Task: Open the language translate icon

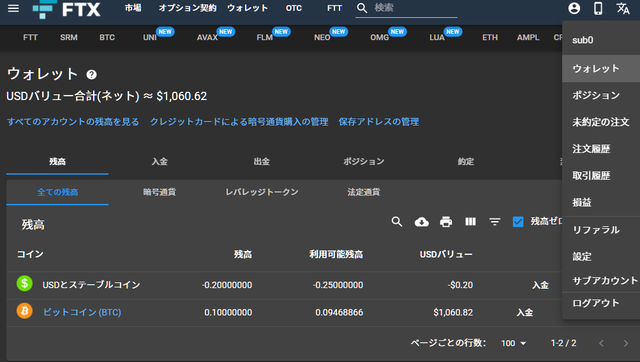Action: tap(622, 8)
